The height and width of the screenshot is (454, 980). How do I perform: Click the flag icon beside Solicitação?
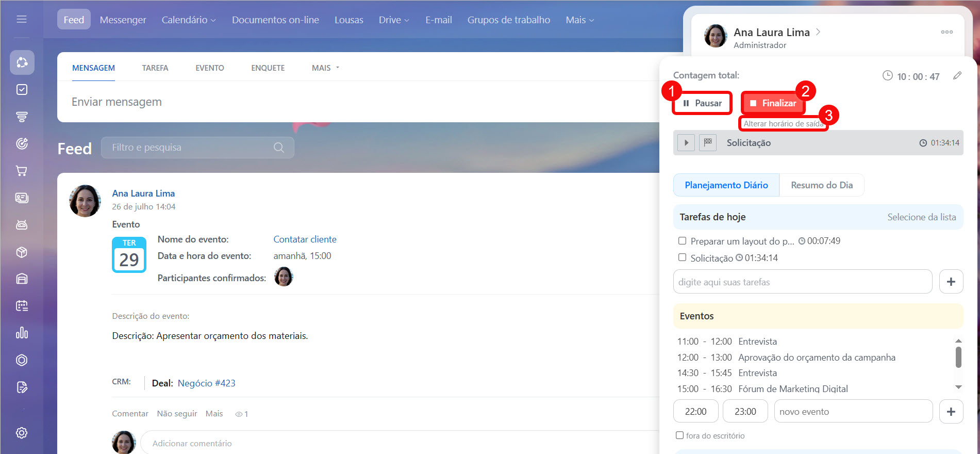708,142
